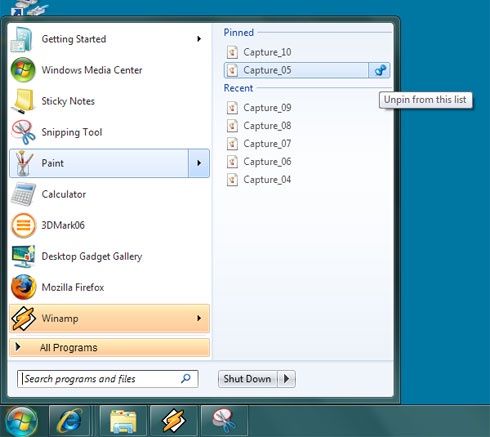Viewport: 490px width, 437px height.
Task: Expand the Paint jump list arrow
Action: (x=199, y=163)
